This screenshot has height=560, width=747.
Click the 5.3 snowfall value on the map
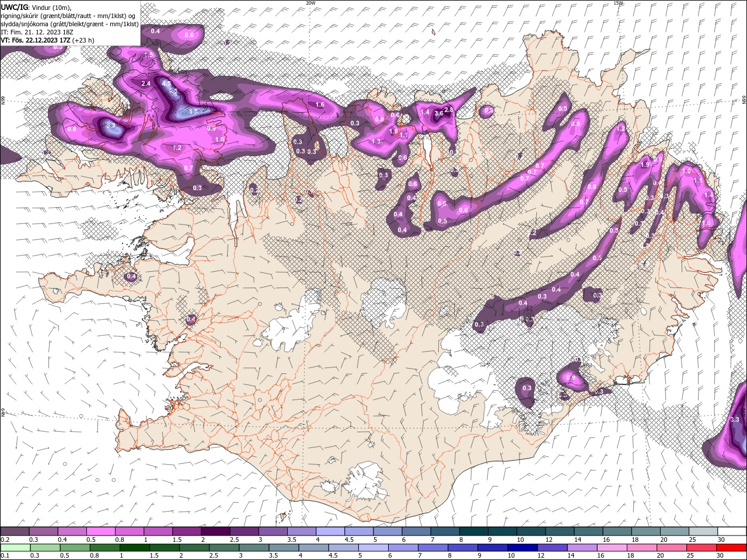click(111, 125)
